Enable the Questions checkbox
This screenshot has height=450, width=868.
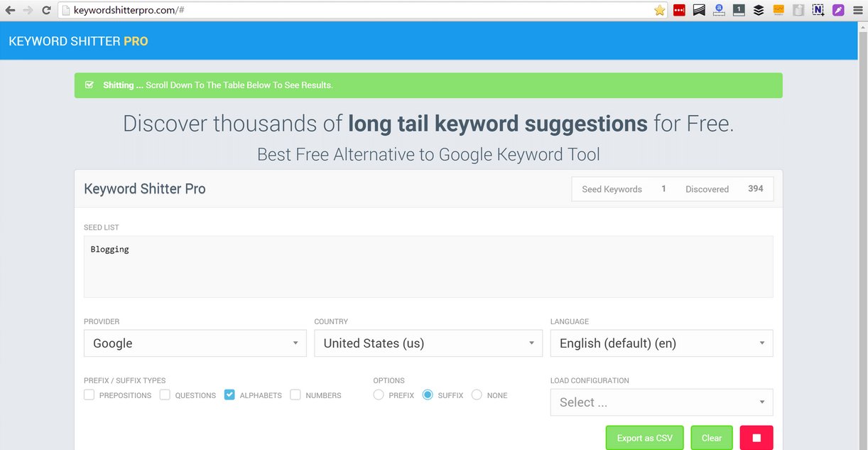pyautogui.click(x=165, y=395)
